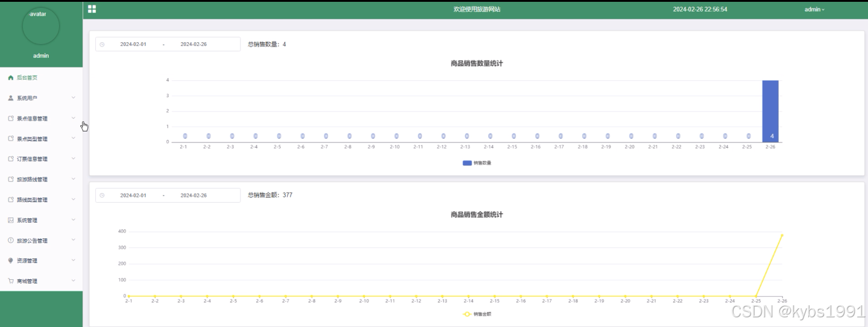
Task: Click the grid menu icon in top bar
Action: (x=92, y=9)
